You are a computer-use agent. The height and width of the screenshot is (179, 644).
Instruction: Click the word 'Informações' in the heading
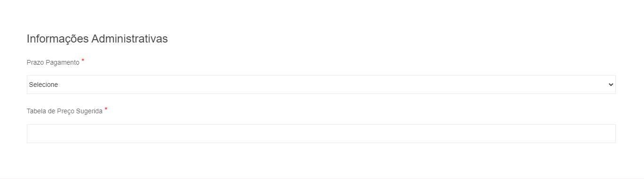click(57, 39)
